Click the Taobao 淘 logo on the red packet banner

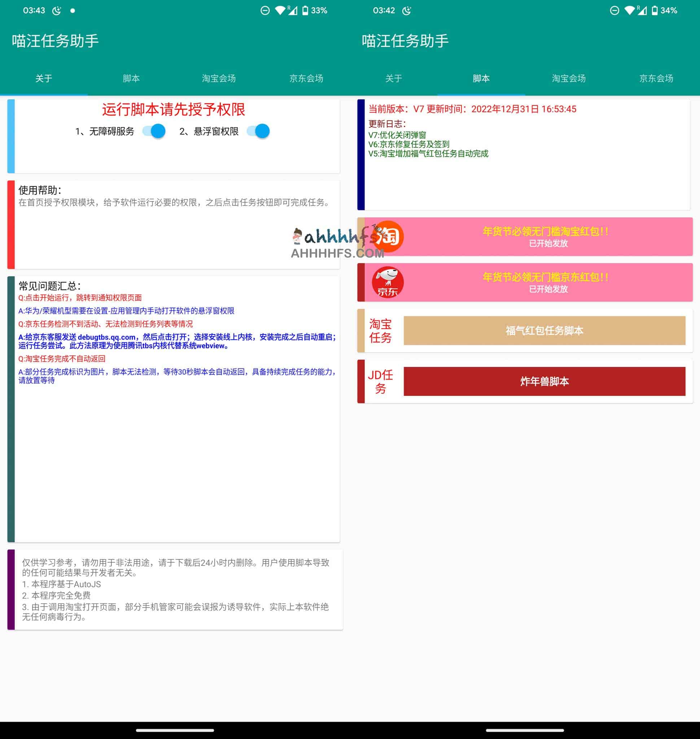[388, 236]
